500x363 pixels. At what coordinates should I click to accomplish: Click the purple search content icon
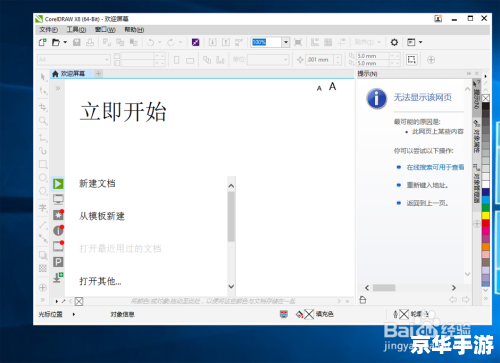pyautogui.click(x=196, y=42)
